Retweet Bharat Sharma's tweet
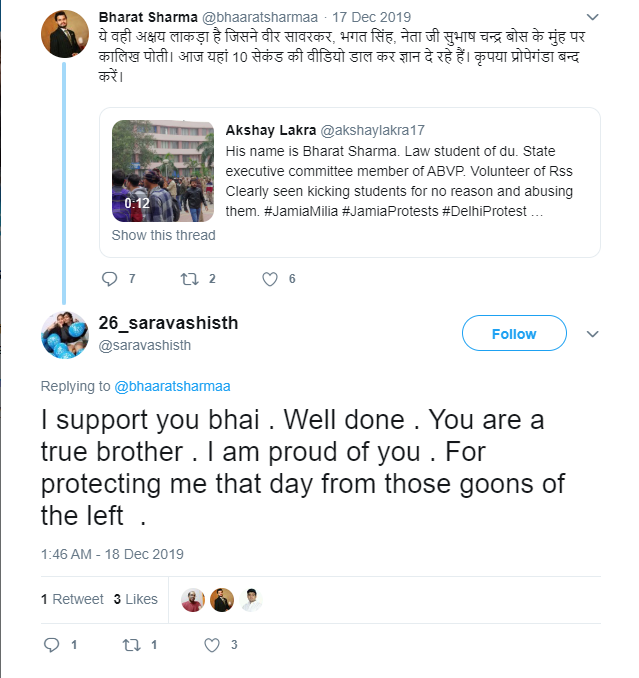The height and width of the screenshot is (678, 639). [x=189, y=279]
